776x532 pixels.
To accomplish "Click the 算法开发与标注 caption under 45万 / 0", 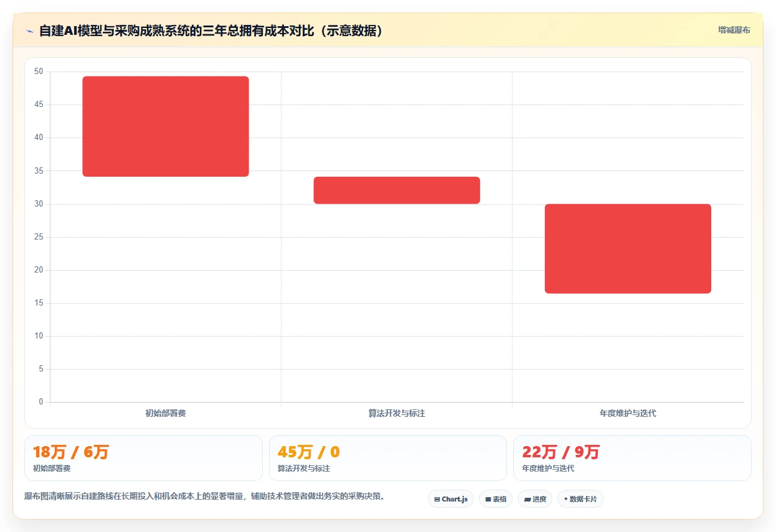I will (x=304, y=469).
